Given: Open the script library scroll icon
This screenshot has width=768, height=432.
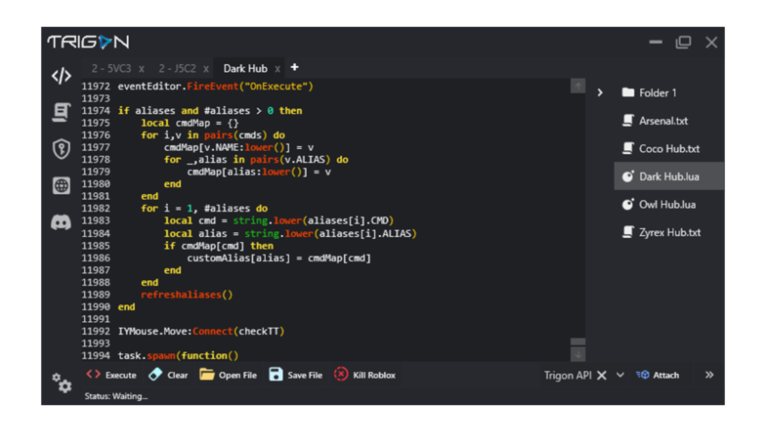Looking at the screenshot, I should (x=61, y=112).
